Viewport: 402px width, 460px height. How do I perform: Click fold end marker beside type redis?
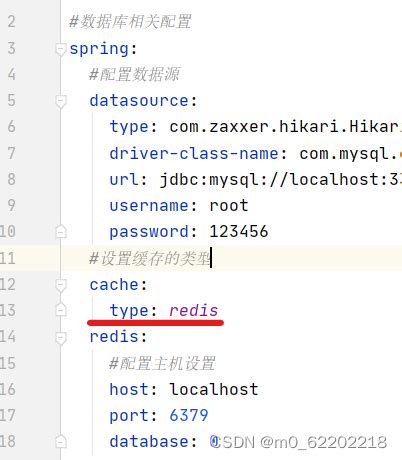(61, 310)
